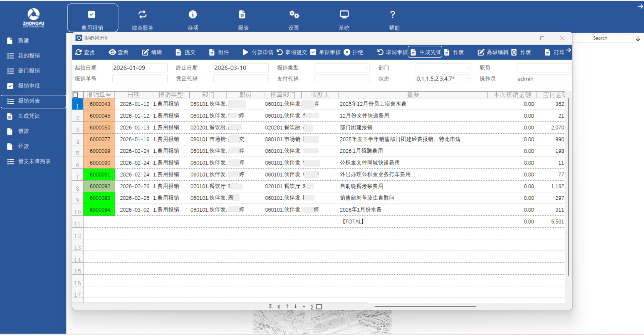Open 系统 monitor icon in top bar

pyautogui.click(x=344, y=14)
